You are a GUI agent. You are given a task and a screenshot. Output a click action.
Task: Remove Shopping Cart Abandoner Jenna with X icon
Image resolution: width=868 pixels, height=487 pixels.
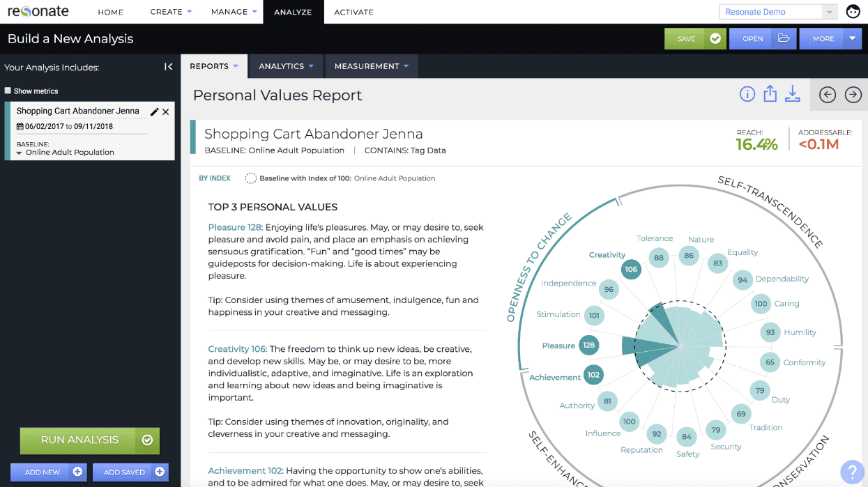pyautogui.click(x=166, y=111)
